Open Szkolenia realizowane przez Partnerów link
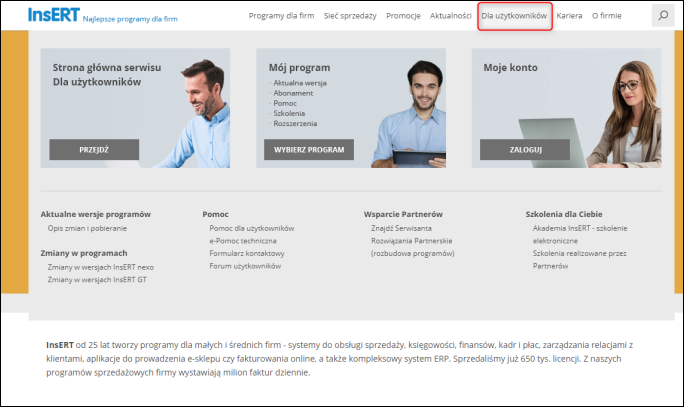This screenshot has width=684, height=407. 579,260
